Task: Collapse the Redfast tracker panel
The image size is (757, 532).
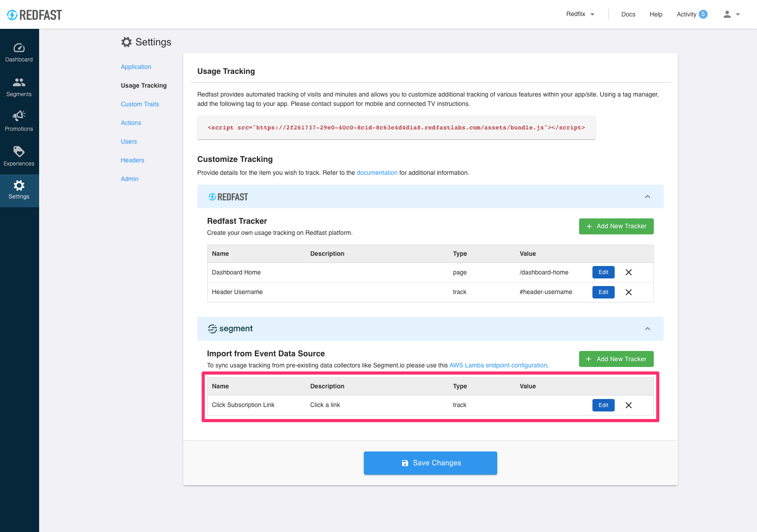Action: click(x=648, y=197)
